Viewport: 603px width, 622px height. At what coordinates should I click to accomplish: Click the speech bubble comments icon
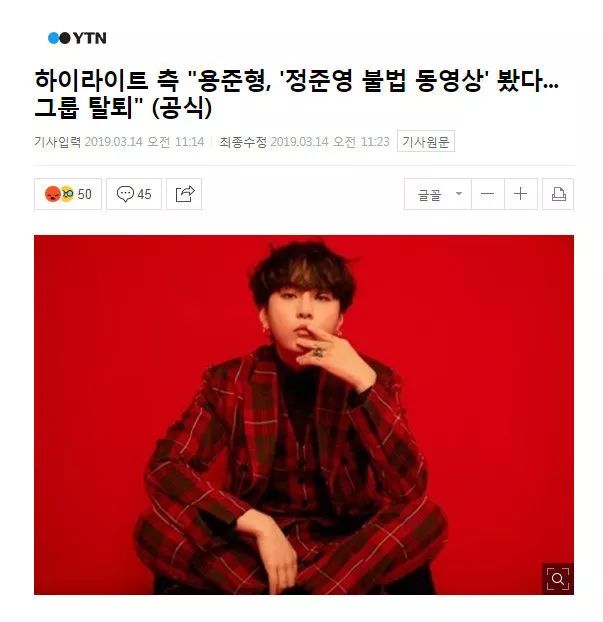coord(125,194)
